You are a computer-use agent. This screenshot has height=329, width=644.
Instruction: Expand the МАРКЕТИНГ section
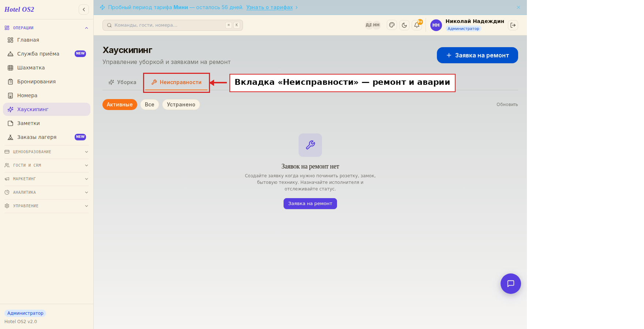pos(46,179)
